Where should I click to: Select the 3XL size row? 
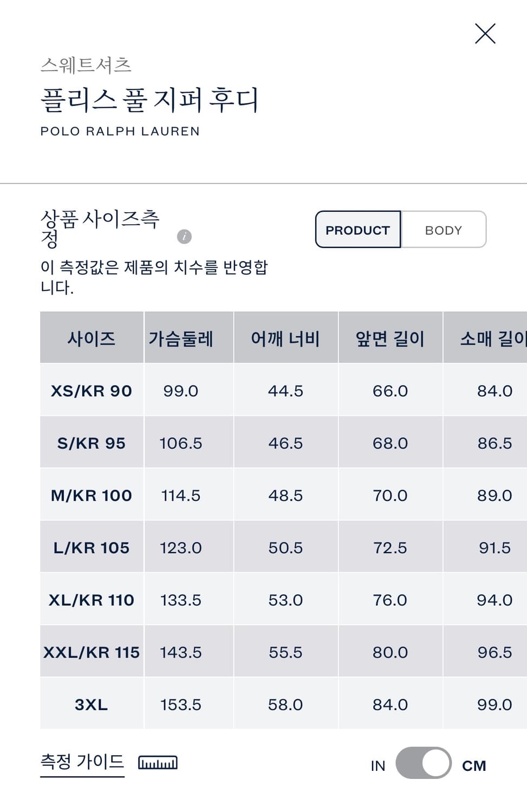pyautogui.click(x=91, y=704)
